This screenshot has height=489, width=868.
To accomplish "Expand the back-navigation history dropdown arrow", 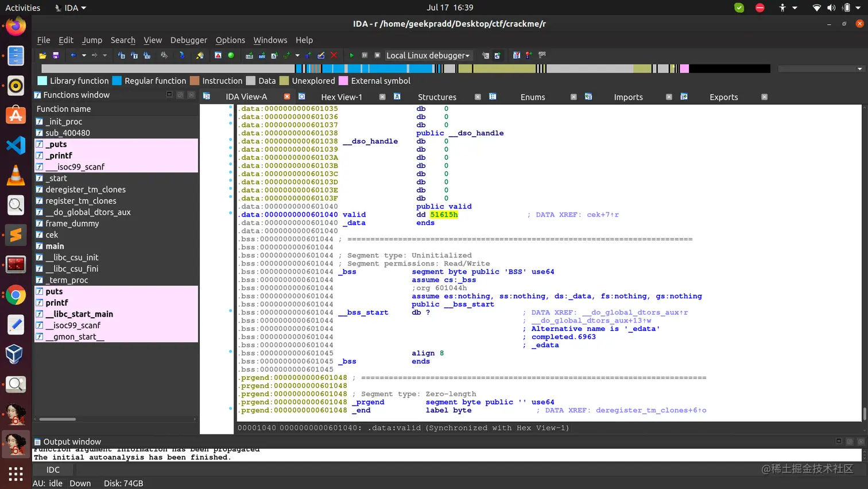I will point(84,56).
